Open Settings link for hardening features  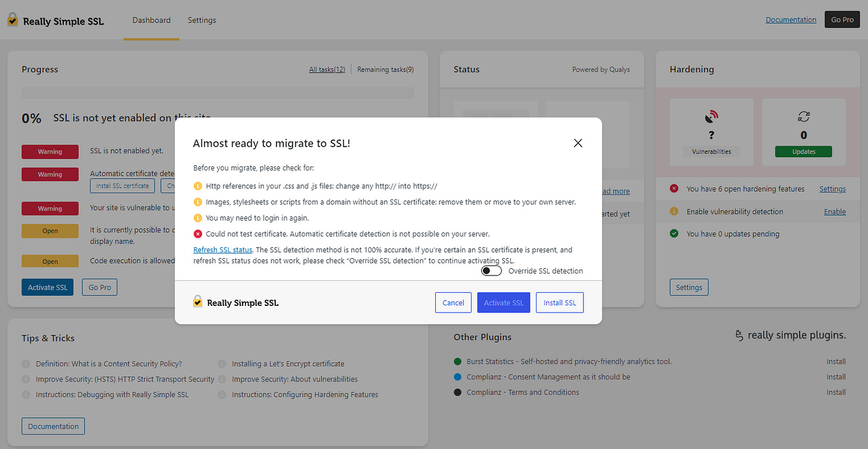832,188
